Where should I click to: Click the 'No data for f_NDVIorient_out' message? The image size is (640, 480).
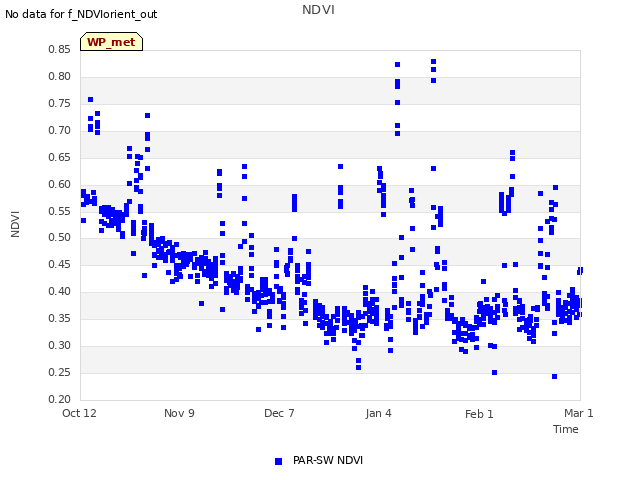81,14
